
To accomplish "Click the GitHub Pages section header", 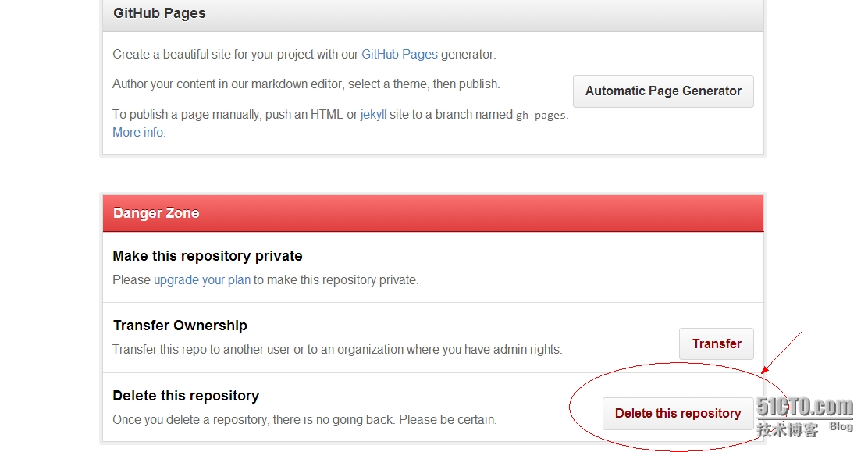I will click(433, 14).
